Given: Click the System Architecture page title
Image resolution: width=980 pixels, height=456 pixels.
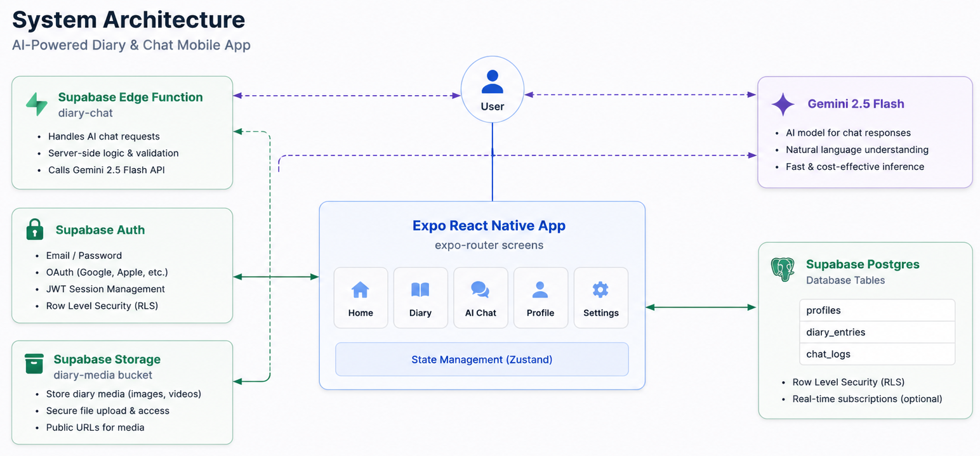Looking at the screenshot, I should point(128,20).
